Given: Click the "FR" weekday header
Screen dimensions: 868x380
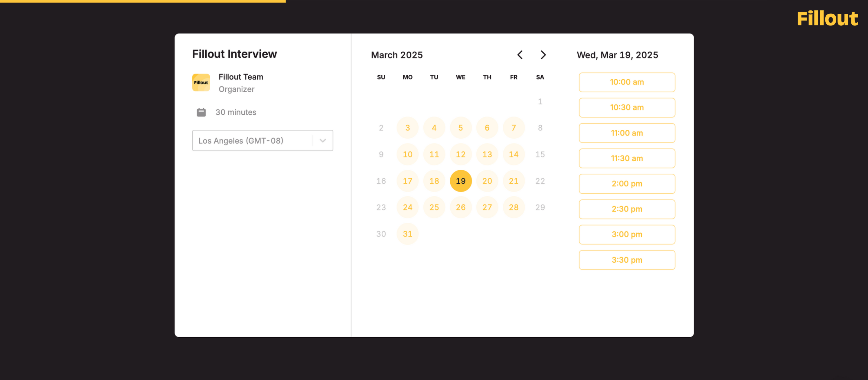Looking at the screenshot, I should coord(514,77).
